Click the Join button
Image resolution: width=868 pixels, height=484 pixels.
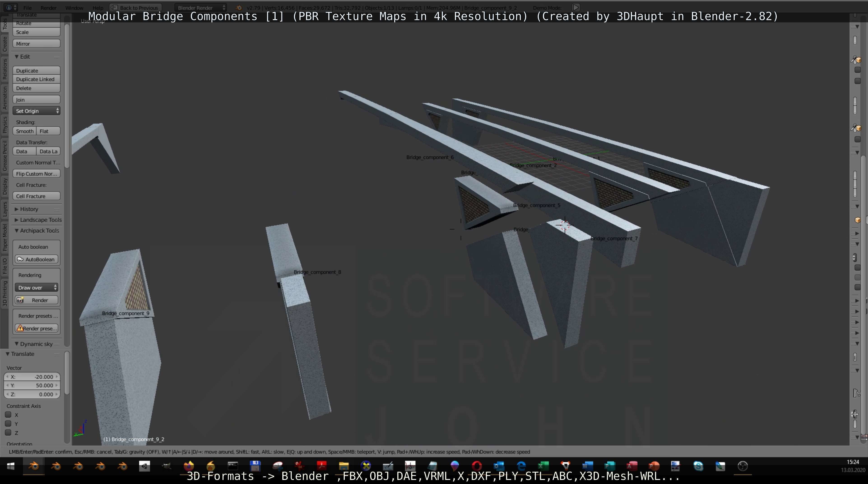(x=36, y=99)
